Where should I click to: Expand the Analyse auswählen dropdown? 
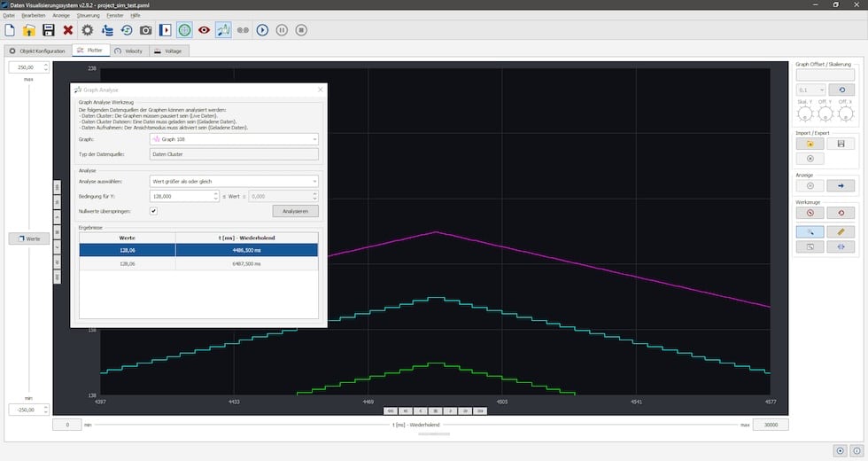pyautogui.click(x=234, y=181)
